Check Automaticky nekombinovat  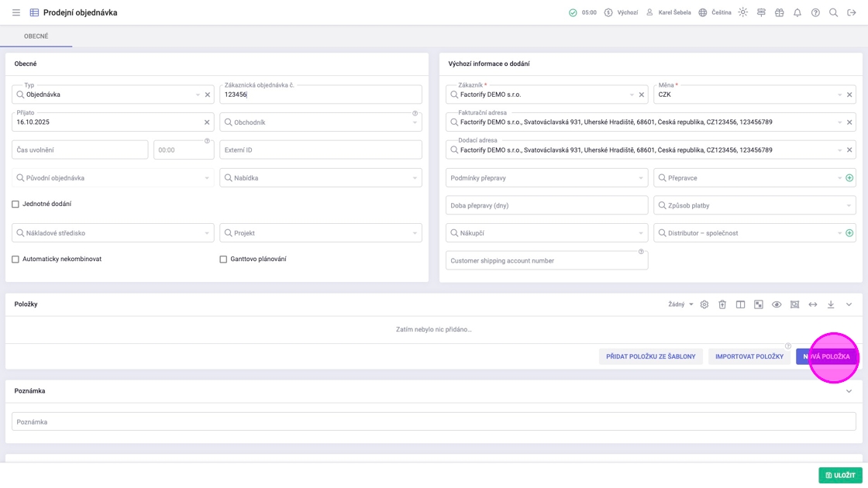coord(15,259)
